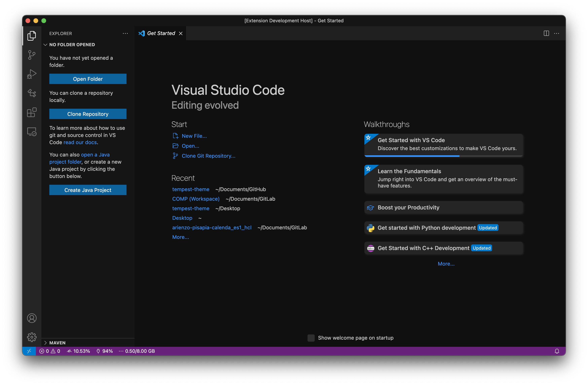Open editor More Actions ellipsis

557,33
